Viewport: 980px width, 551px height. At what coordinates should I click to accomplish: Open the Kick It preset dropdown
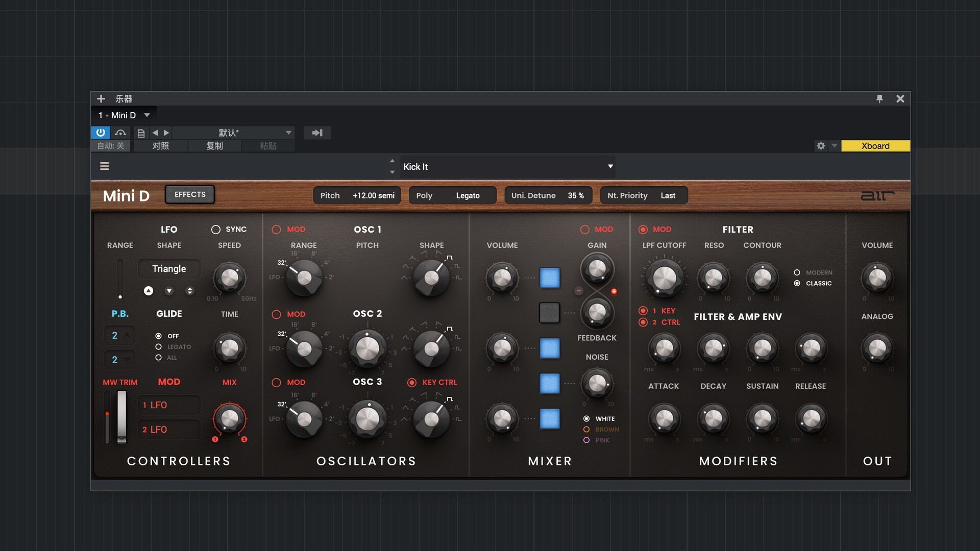click(x=610, y=166)
